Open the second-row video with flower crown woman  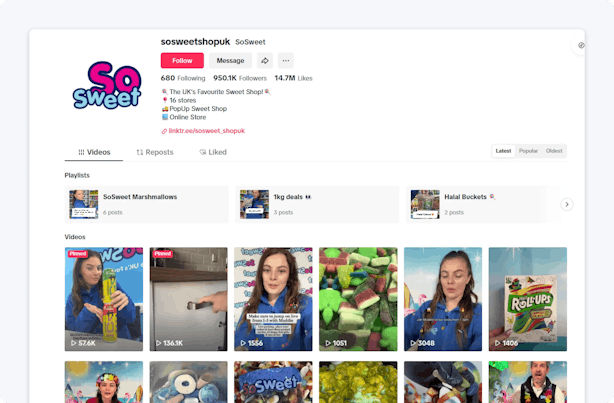[104, 382]
